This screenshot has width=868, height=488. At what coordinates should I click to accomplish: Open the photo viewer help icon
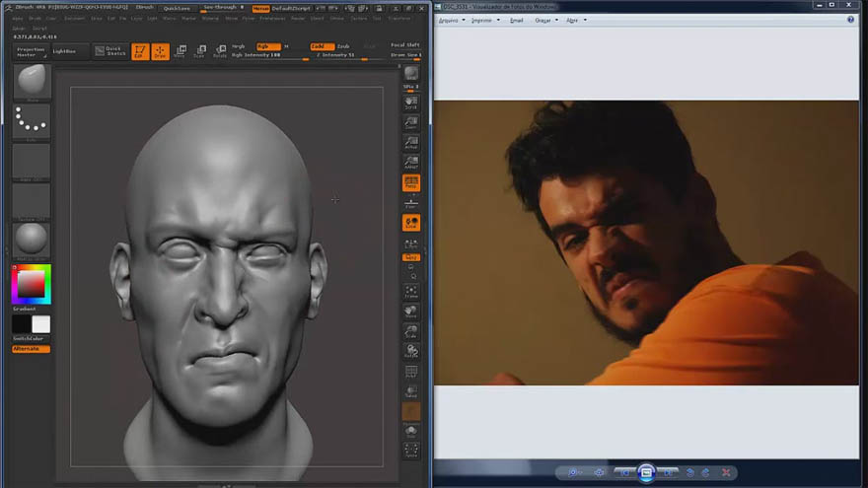tap(850, 20)
